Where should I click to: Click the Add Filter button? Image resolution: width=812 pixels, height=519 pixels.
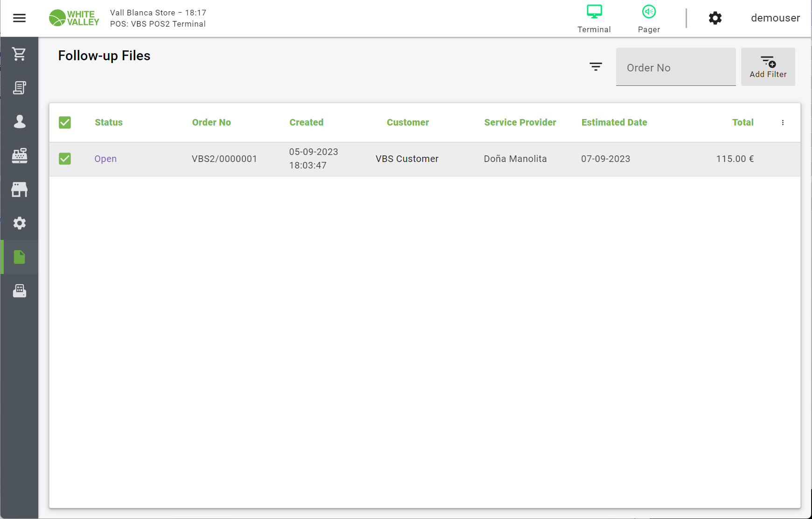pos(768,67)
